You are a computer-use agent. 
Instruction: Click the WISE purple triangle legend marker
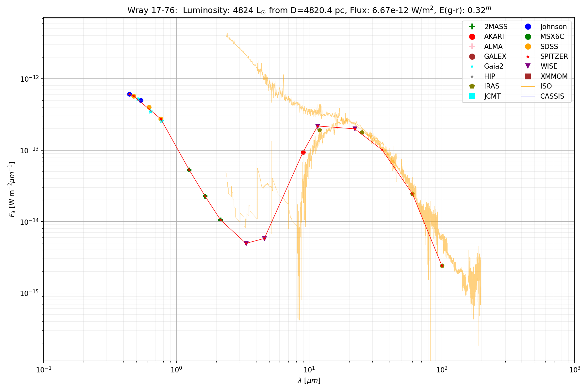click(528, 66)
